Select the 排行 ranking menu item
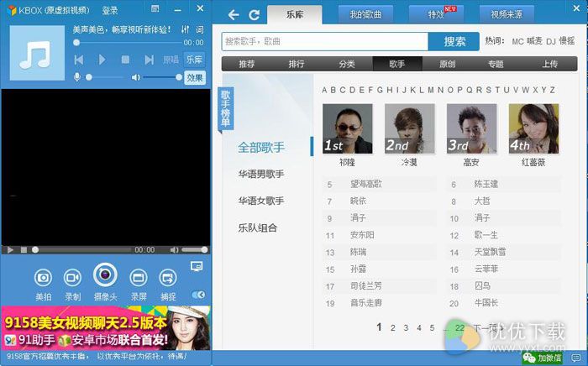The width and height of the screenshot is (588, 366). pyautogui.click(x=297, y=64)
